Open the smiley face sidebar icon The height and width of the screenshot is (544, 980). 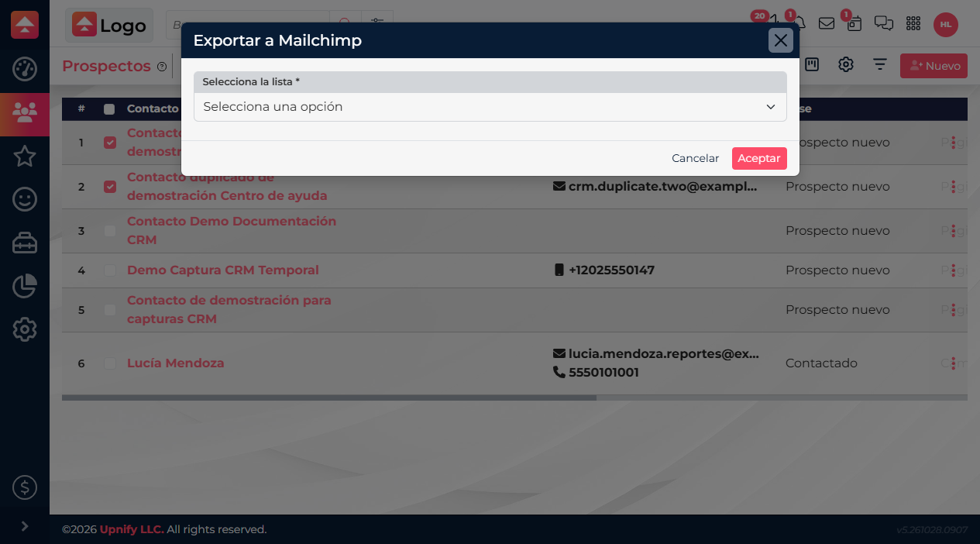(x=25, y=200)
